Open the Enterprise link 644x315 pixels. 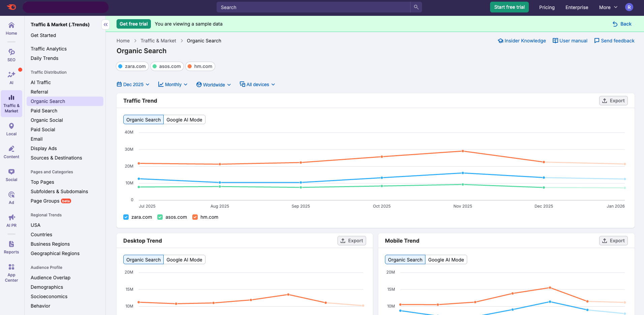pos(577,7)
